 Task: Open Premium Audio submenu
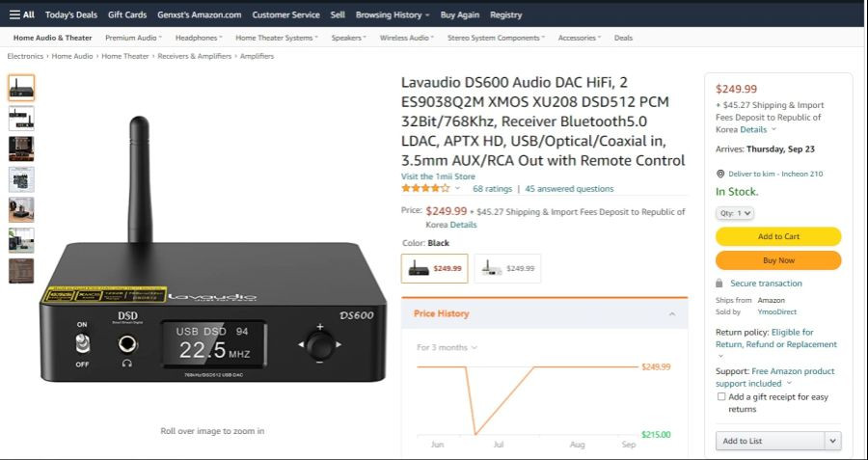[x=133, y=38]
